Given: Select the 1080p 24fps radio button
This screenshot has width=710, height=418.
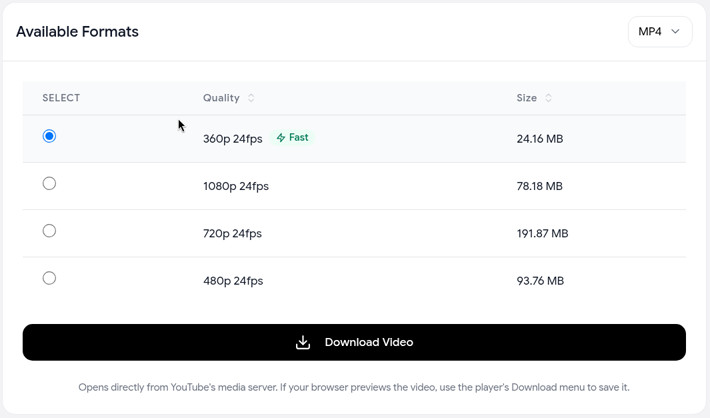Looking at the screenshot, I should (x=49, y=183).
